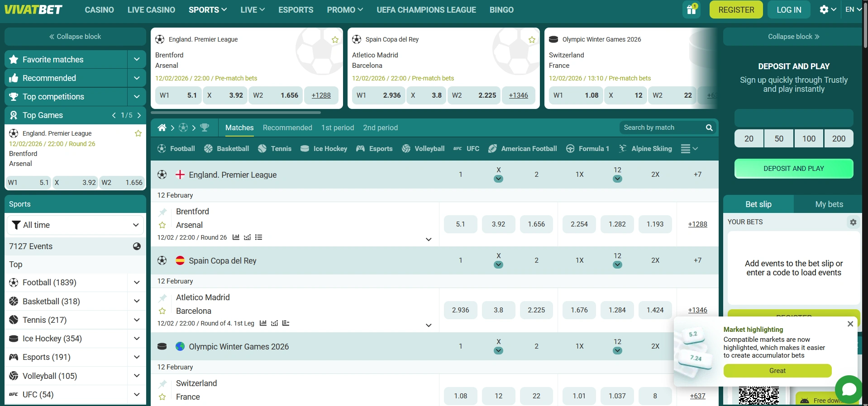Select Ice Hockey in the sport filter bar

(324, 149)
